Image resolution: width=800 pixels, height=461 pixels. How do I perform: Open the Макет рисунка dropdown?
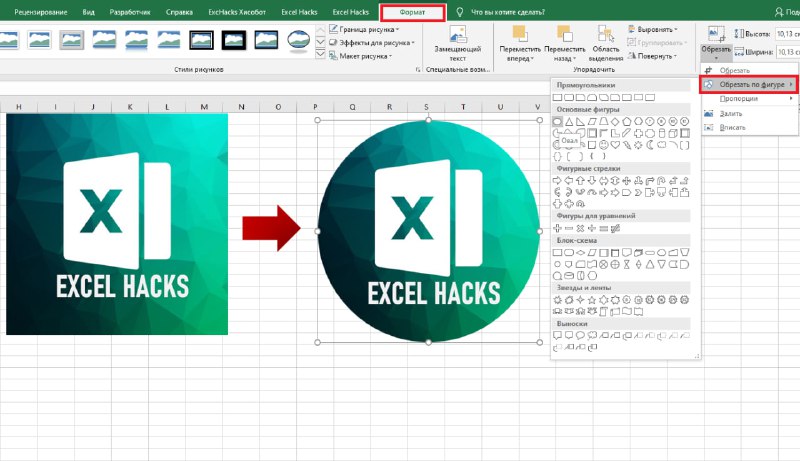pos(361,56)
